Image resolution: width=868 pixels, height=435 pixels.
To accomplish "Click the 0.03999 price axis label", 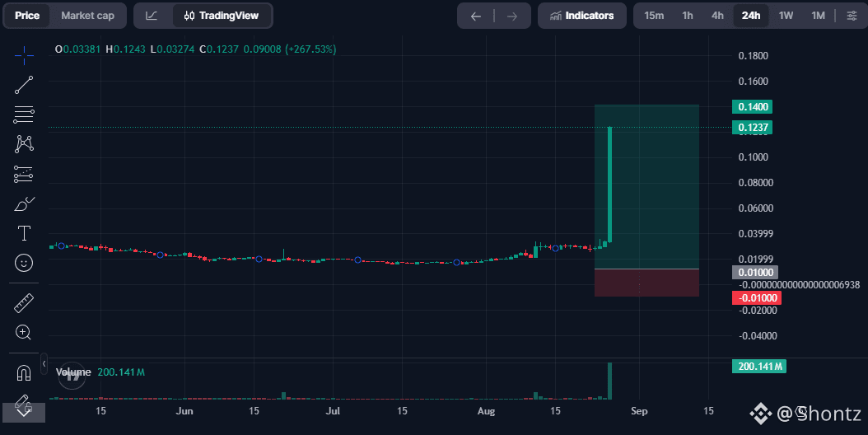I will pos(756,234).
